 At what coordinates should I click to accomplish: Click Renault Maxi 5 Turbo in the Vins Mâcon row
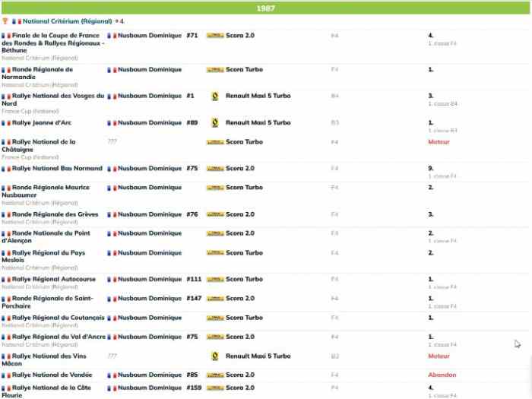pyautogui.click(x=258, y=356)
